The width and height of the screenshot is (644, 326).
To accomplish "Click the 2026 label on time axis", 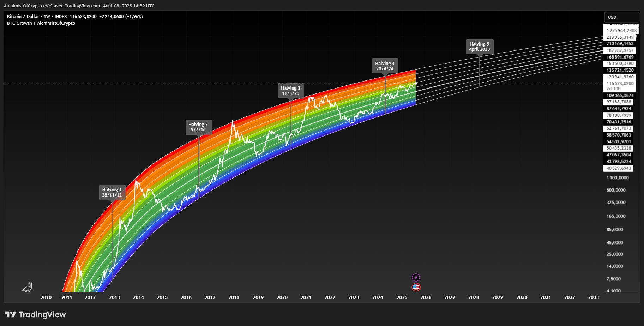I will [426, 297].
